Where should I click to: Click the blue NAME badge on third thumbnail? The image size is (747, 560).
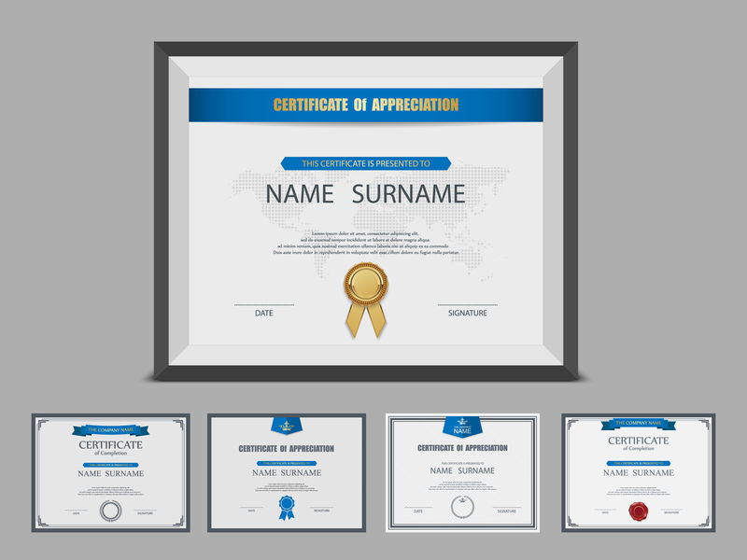click(462, 426)
